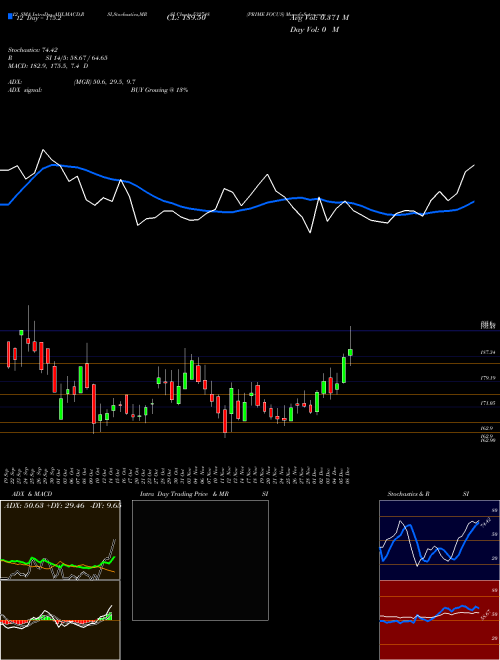Click the 171.05 price axis label

point(487,403)
